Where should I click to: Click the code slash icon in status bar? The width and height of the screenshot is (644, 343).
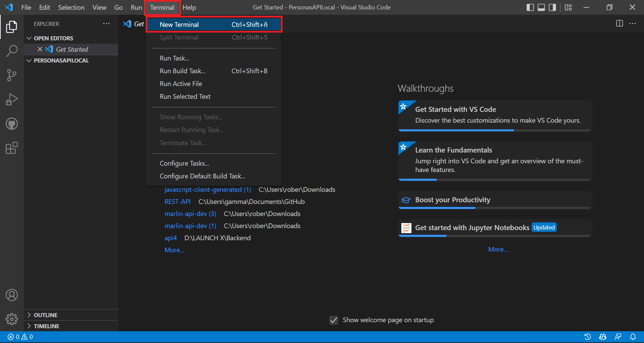(x=603, y=337)
